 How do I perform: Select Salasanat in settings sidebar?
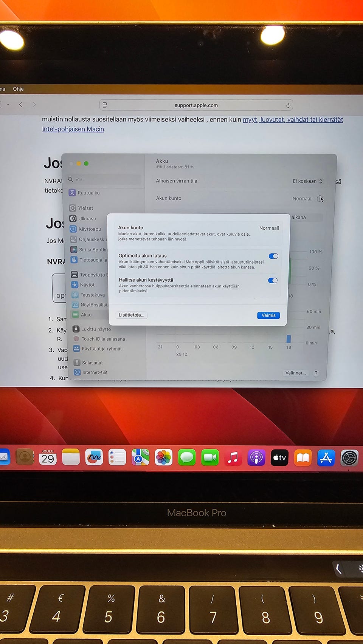pyautogui.click(x=88, y=363)
